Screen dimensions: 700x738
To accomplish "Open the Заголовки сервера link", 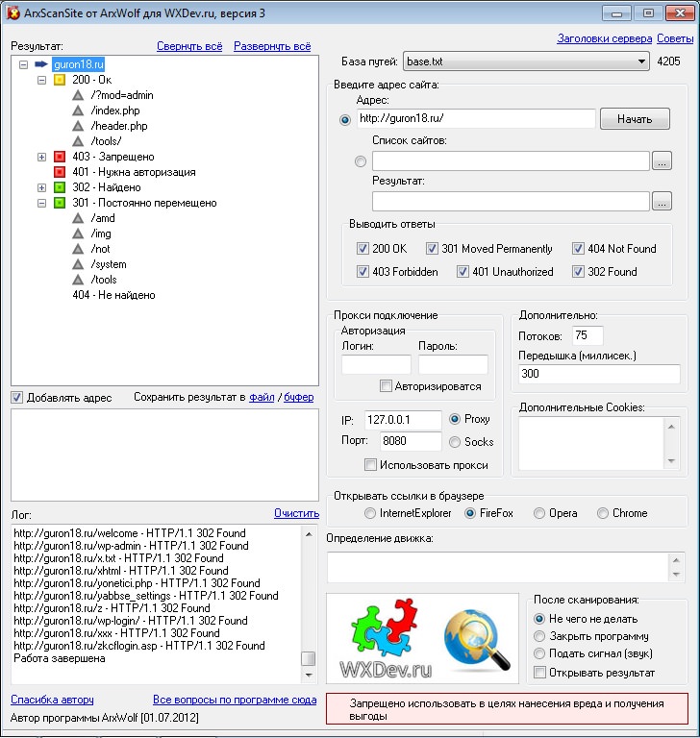I will [x=604, y=38].
